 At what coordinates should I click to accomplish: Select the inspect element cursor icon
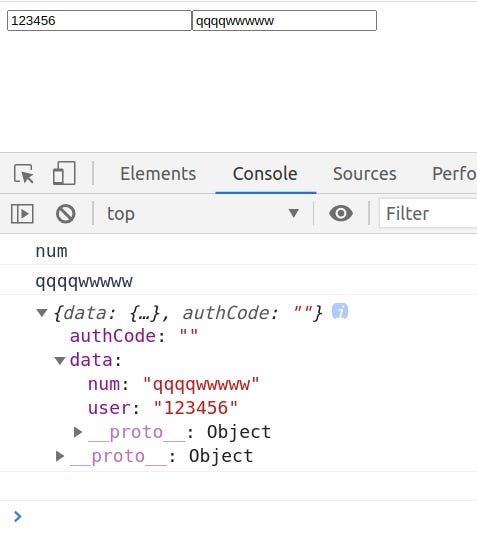[x=24, y=174]
